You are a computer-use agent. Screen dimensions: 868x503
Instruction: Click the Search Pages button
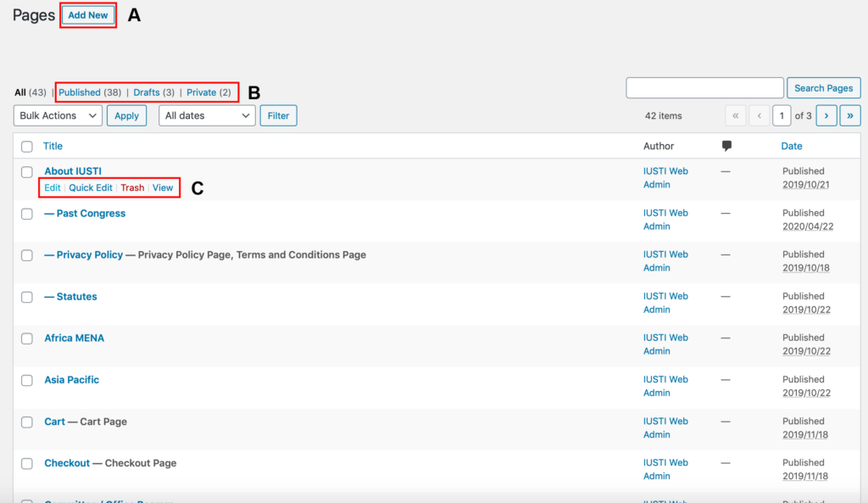[823, 88]
